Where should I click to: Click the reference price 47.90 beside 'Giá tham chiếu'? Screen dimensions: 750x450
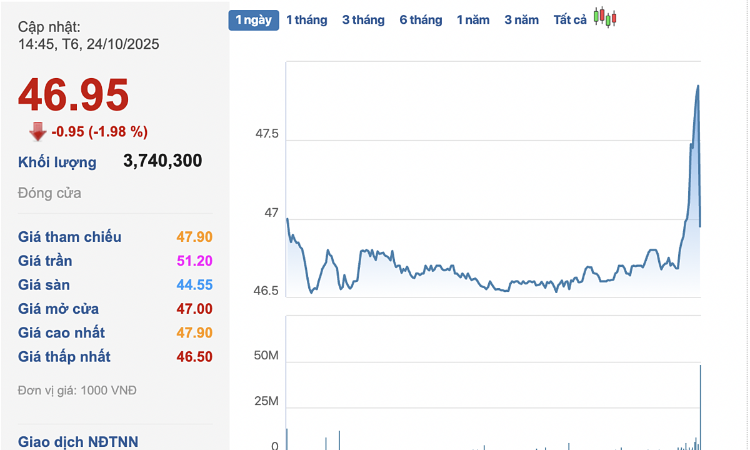click(x=194, y=237)
